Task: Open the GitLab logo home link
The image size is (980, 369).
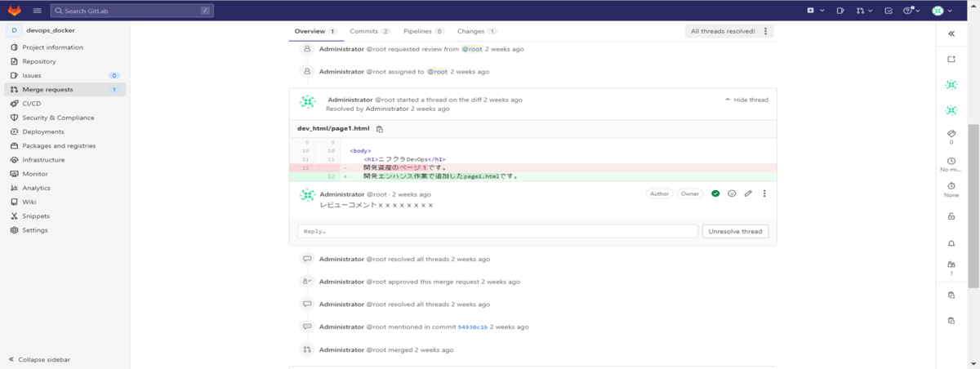Action: click(14, 11)
